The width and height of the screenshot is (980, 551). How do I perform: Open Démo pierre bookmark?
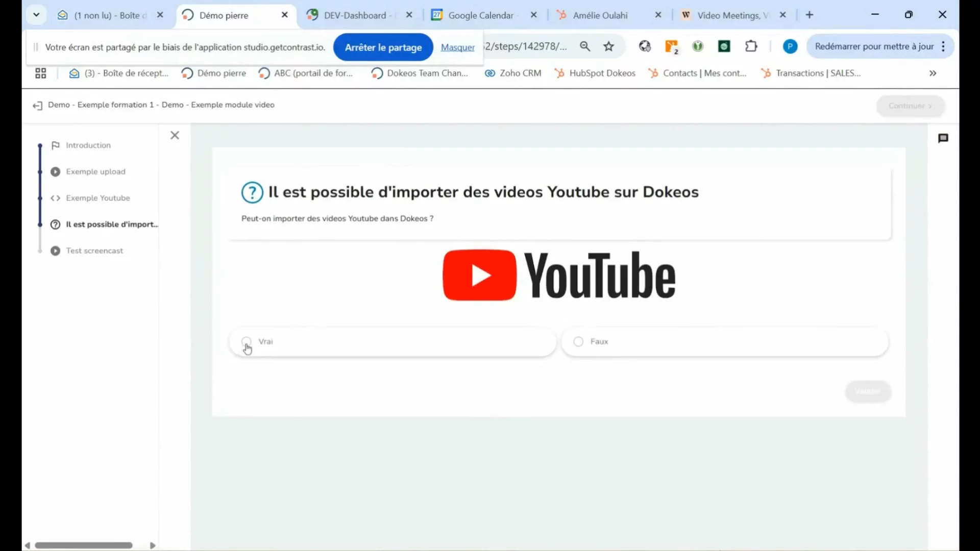(x=214, y=73)
